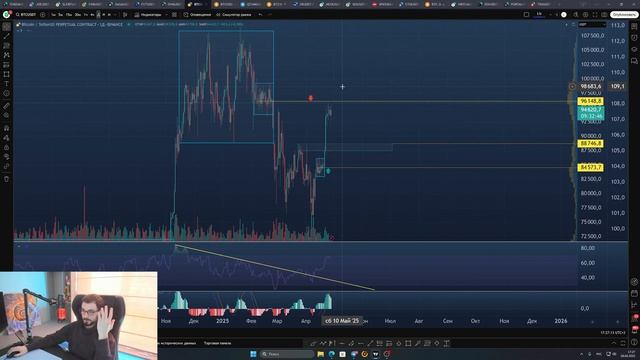The height and width of the screenshot is (360, 640).
Task: Start the Симулятор рынка replay
Action: (233, 15)
